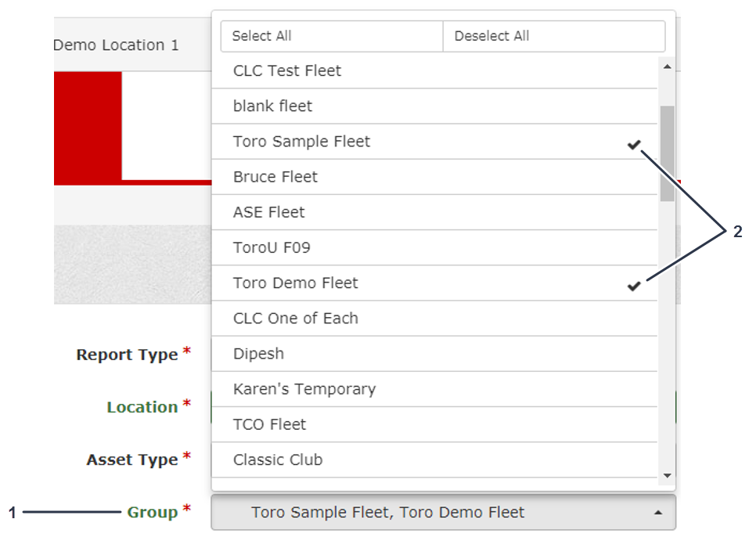Viewport: 756px width, 537px height.
Task: Click the dropdown list scrollbar thumb
Action: click(x=667, y=153)
